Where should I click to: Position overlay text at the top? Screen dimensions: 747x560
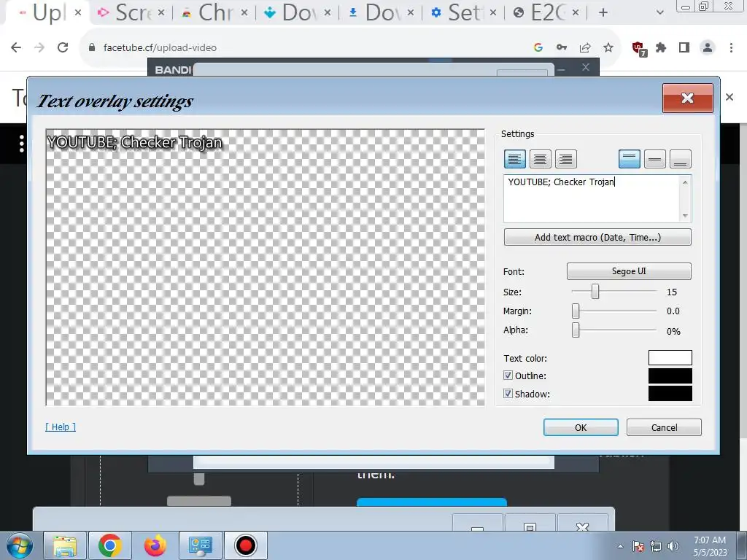point(630,159)
